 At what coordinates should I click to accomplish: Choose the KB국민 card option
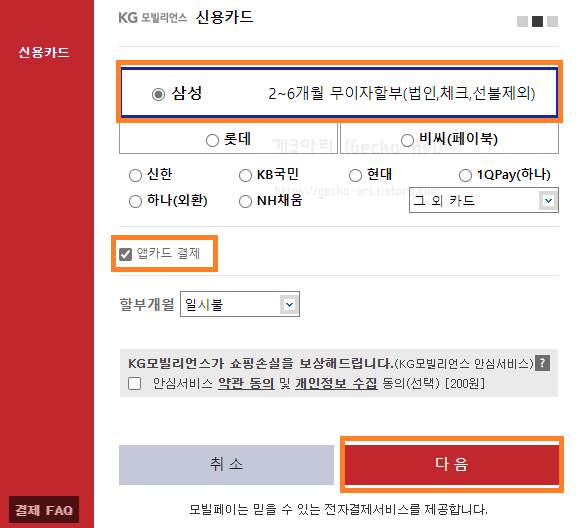pyautogui.click(x=245, y=175)
